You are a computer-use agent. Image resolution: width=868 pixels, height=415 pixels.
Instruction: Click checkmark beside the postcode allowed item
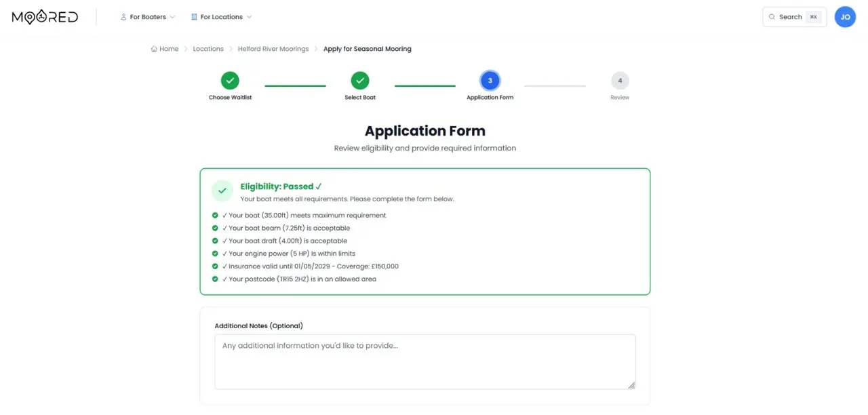coord(216,279)
